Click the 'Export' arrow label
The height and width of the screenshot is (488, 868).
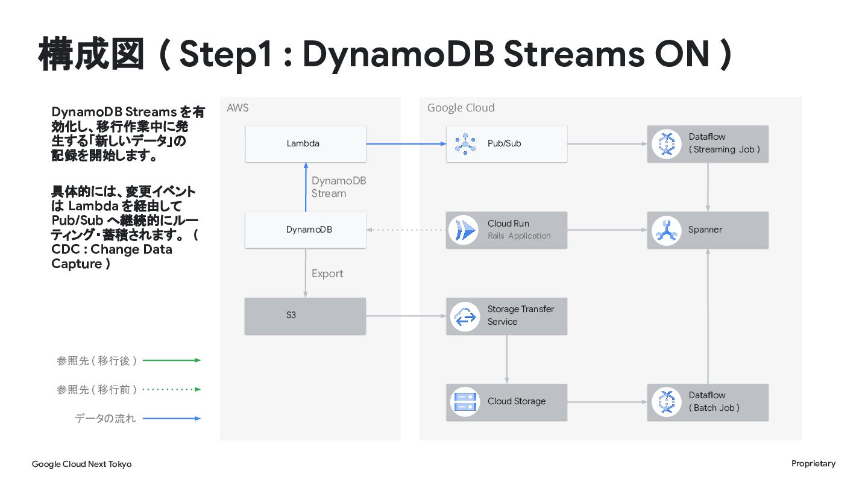(327, 274)
